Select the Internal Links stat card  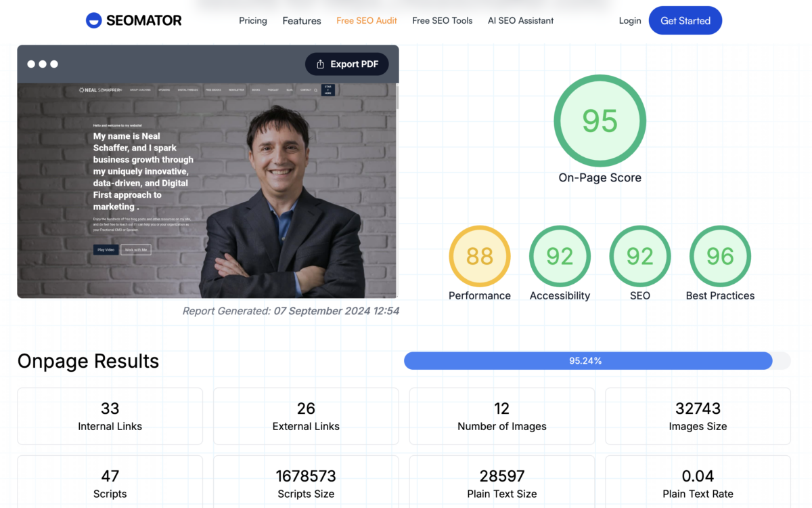110,416
